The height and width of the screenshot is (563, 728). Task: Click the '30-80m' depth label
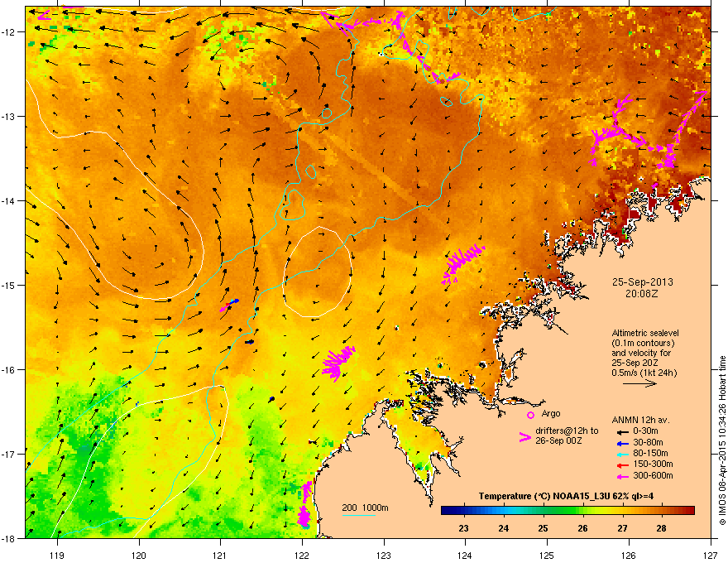(x=648, y=442)
